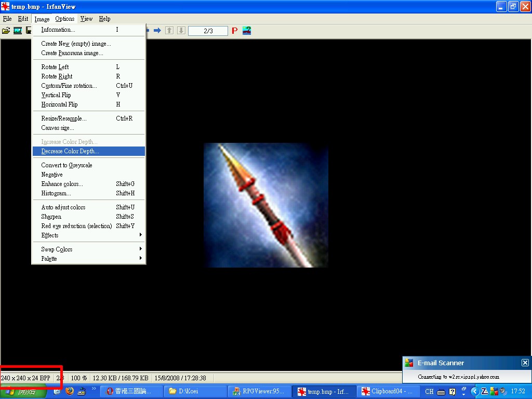Screen dimensions: 532x399
Task: Click the Open file folder toolbar icon
Action: pos(6,31)
